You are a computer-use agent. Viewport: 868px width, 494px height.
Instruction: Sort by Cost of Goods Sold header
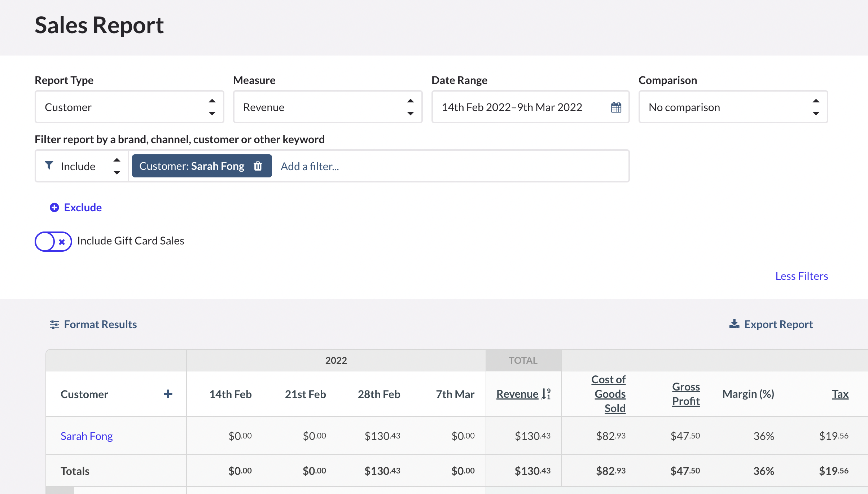(x=609, y=394)
